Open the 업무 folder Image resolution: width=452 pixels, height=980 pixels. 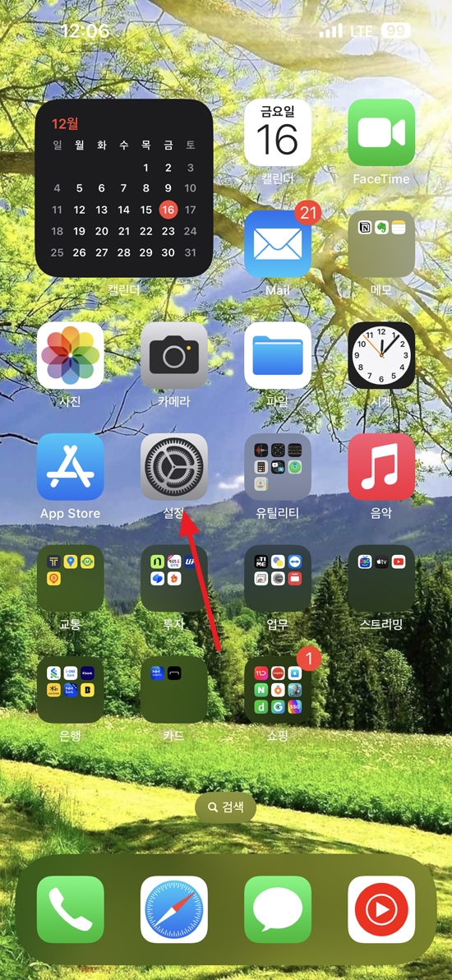[278, 578]
